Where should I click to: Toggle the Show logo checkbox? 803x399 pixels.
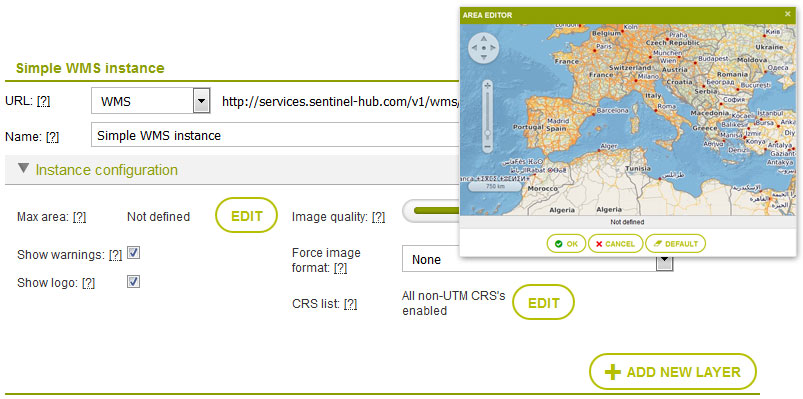pyautogui.click(x=134, y=282)
